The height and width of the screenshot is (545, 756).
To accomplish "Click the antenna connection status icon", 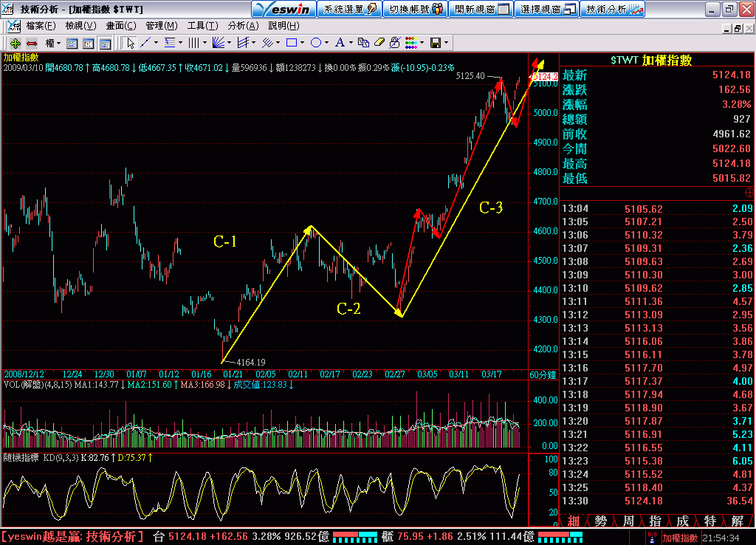I will point(653,538).
